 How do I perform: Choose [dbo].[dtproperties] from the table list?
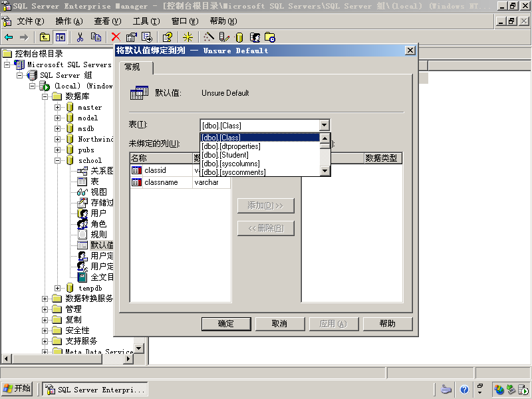259,146
